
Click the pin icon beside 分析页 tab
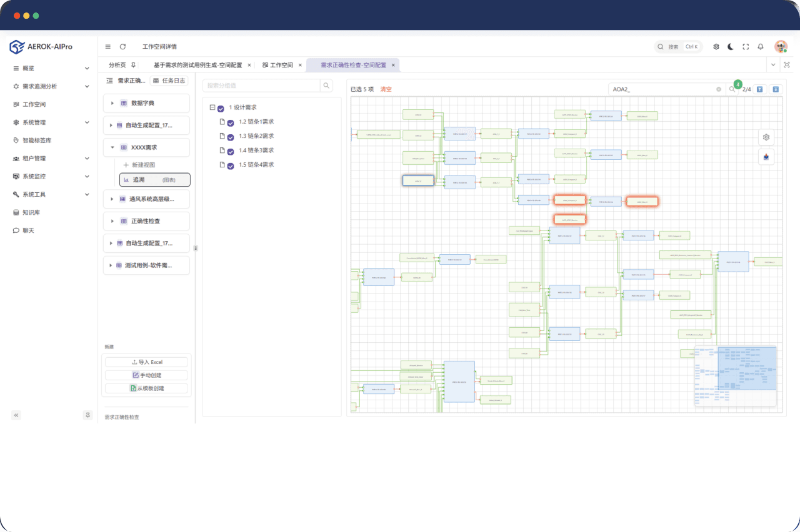[x=133, y=65]
